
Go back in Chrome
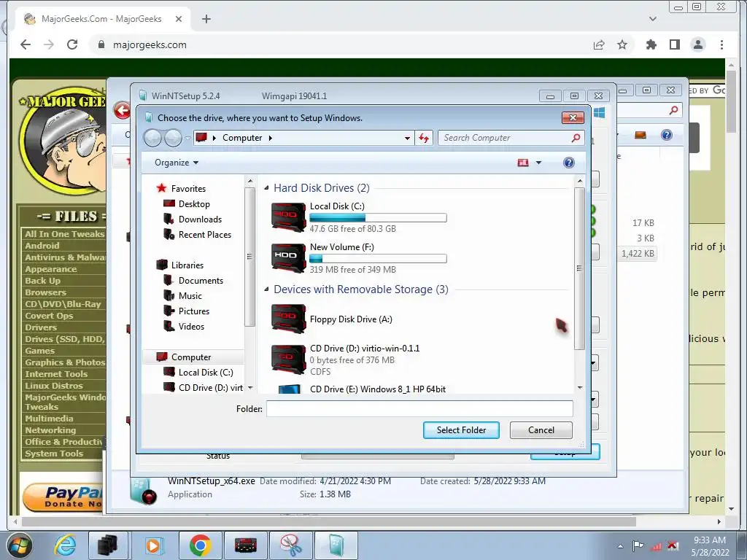pos(26,44)
